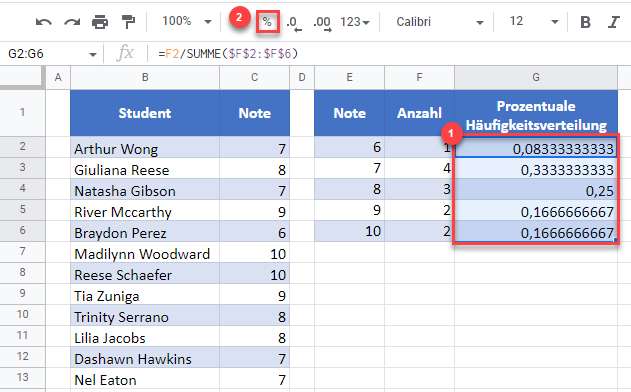Select column F header
This screenshot has height=392, width=631.
point(419,77)
